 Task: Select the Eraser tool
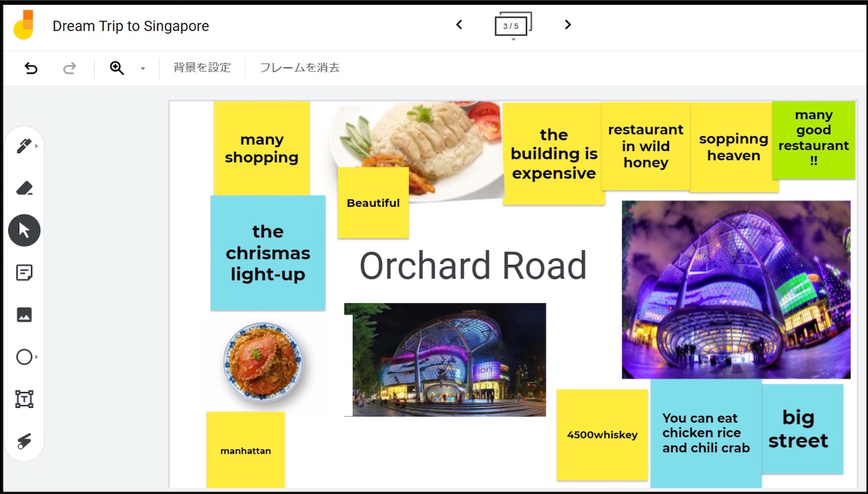coord(24,188)
